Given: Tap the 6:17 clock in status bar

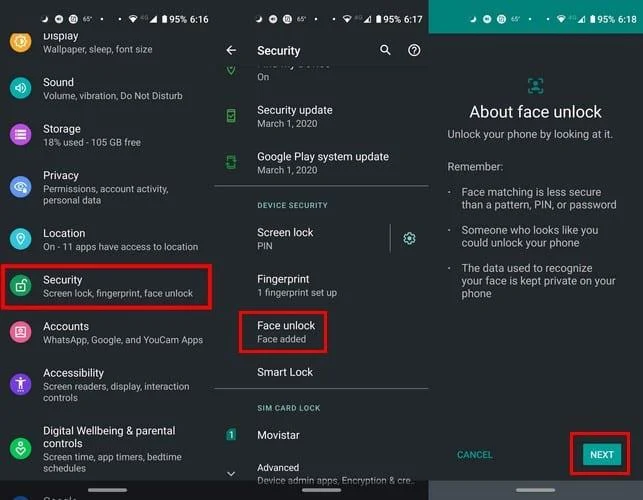Looking at the screenshot, I should (x=413, y=19).
